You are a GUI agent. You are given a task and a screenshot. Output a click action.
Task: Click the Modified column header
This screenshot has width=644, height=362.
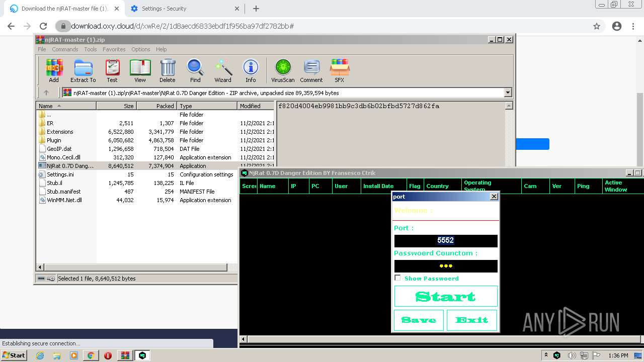256,106
